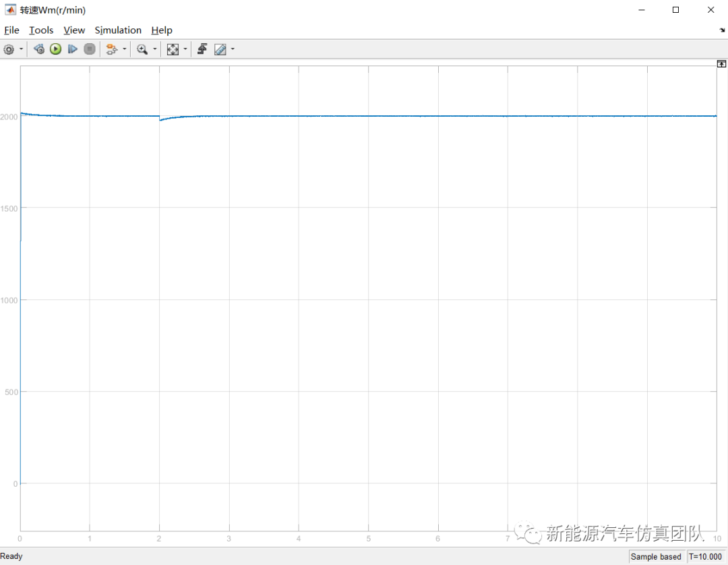Select the Zoom magnifier tool

(x=142, y=49)
